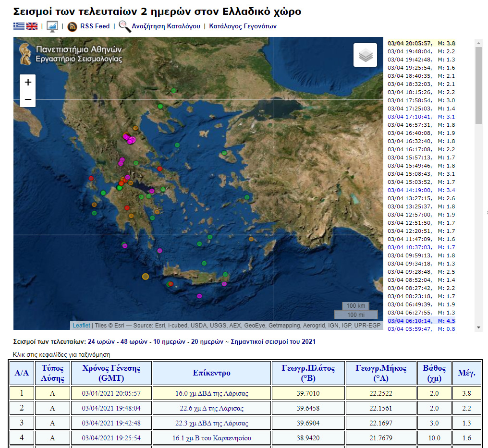Select the 03/04 20:05:57 M: 3.8 list entry
Image resolution: width=488 pixels, height=448 pixels.
(x=421, y=43)
